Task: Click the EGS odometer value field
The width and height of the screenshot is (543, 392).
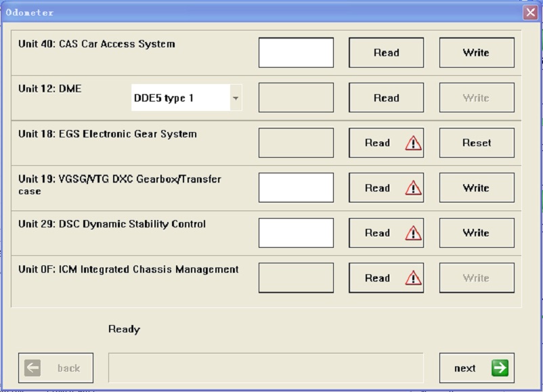Action: click(296, 143)
